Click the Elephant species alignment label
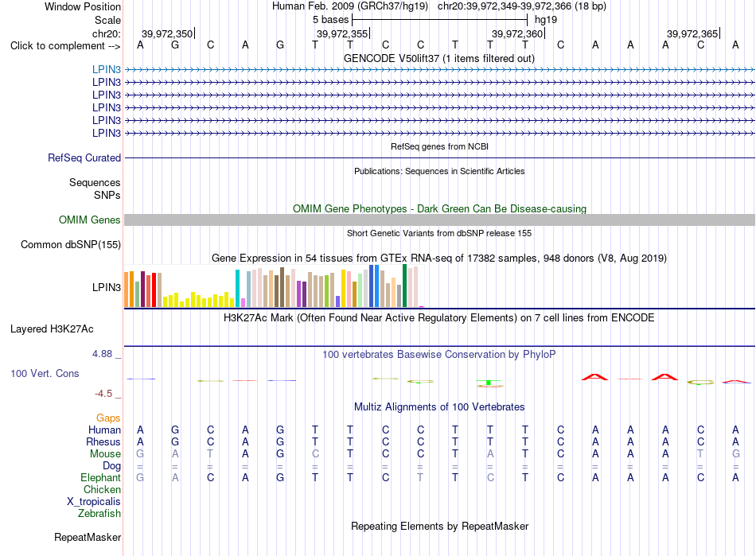Viewport: 756px width, 556px height. click(100, 478)
